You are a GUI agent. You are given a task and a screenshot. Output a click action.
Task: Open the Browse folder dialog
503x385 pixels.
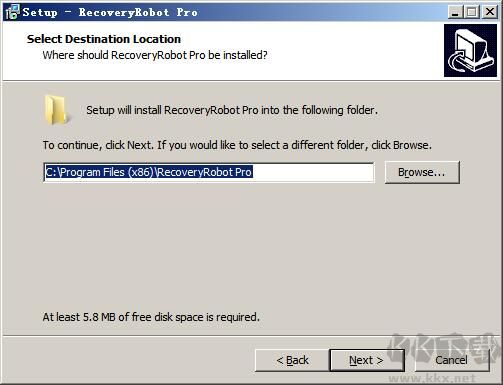point(422,172)
